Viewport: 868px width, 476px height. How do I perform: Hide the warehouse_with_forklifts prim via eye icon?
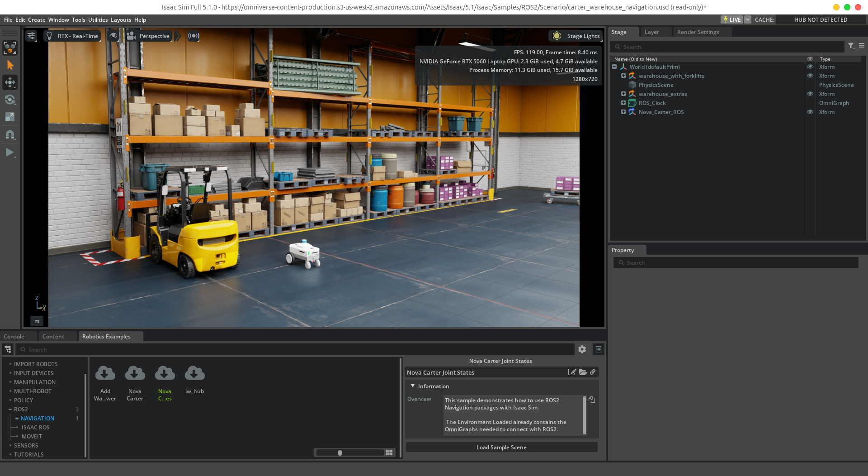pos(810,76)
